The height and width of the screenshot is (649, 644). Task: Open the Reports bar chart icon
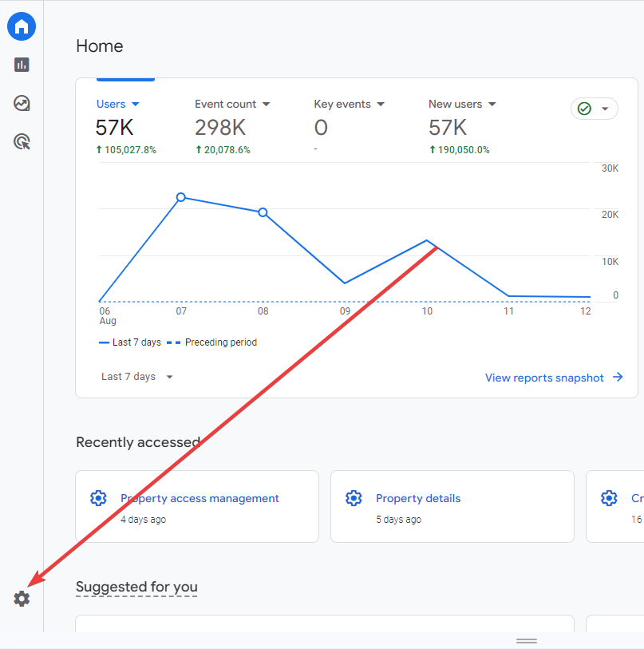point(22,65)
